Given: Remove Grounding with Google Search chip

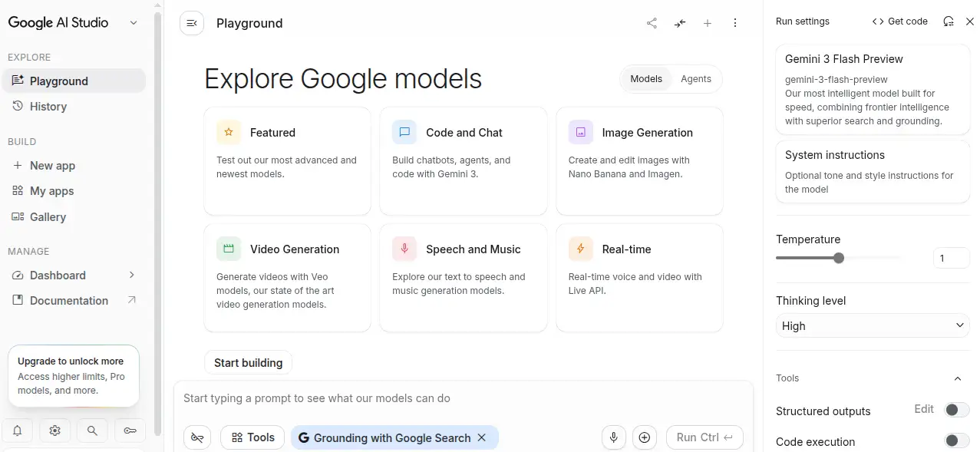Looking at the screenshot, I should 482,437.
